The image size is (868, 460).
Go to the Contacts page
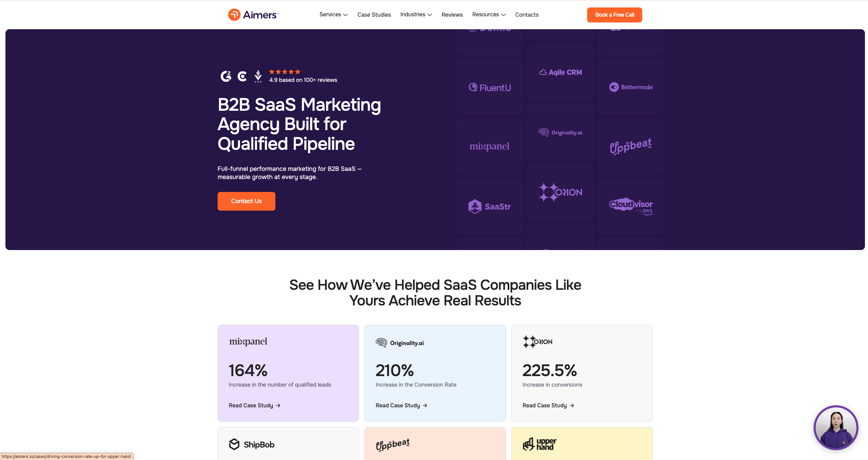(x=527, y=15)
